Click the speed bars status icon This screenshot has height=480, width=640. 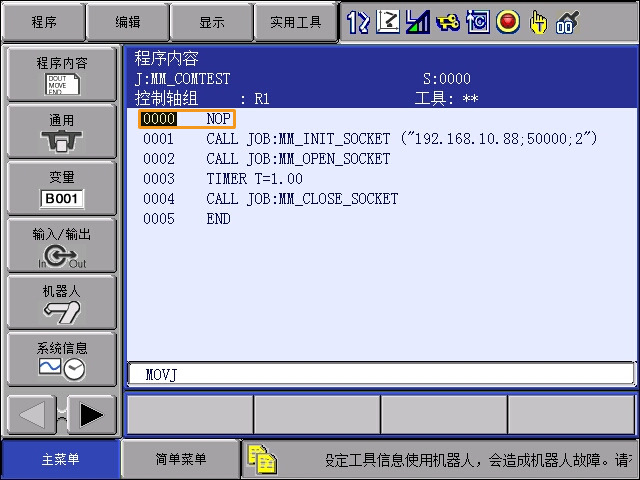(x=418, y=22)
